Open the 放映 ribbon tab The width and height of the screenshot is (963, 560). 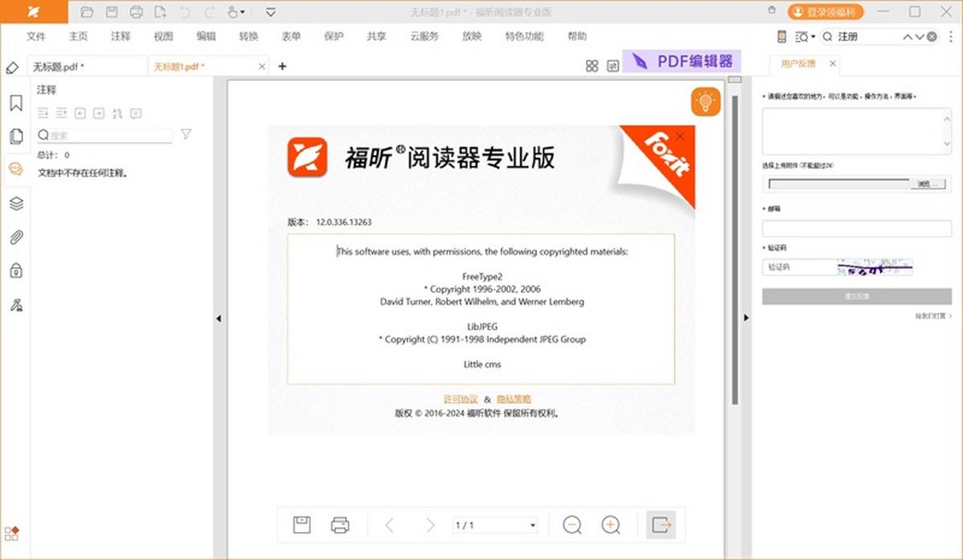[x=472, y=37]
